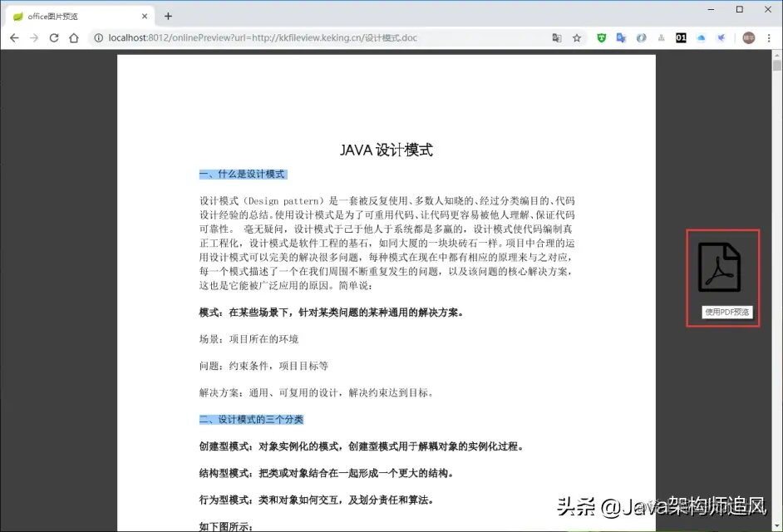Click the bold line starting 创建型模式

(362, 446)
